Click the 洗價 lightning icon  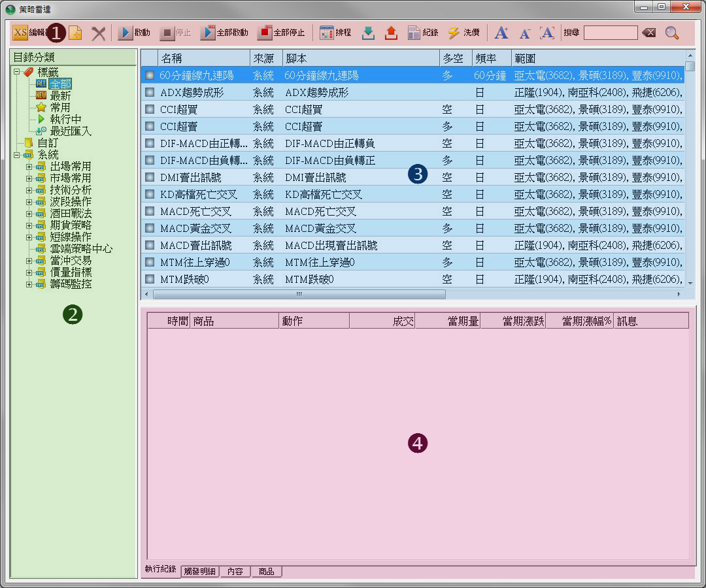click(x=454, y=33)
